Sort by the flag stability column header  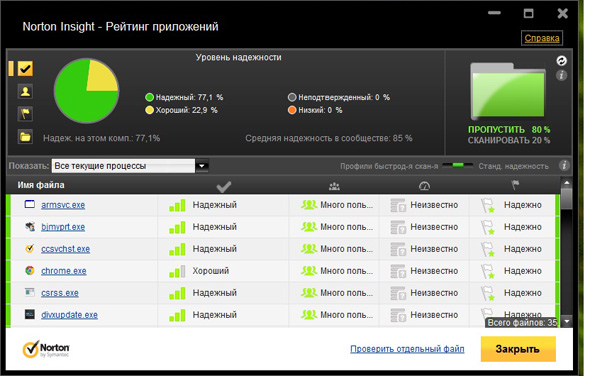click(515, 185)
